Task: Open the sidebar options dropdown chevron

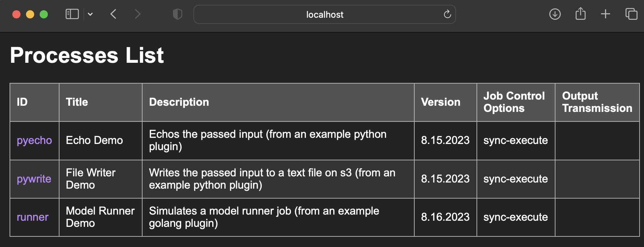Action: point(90,14)
